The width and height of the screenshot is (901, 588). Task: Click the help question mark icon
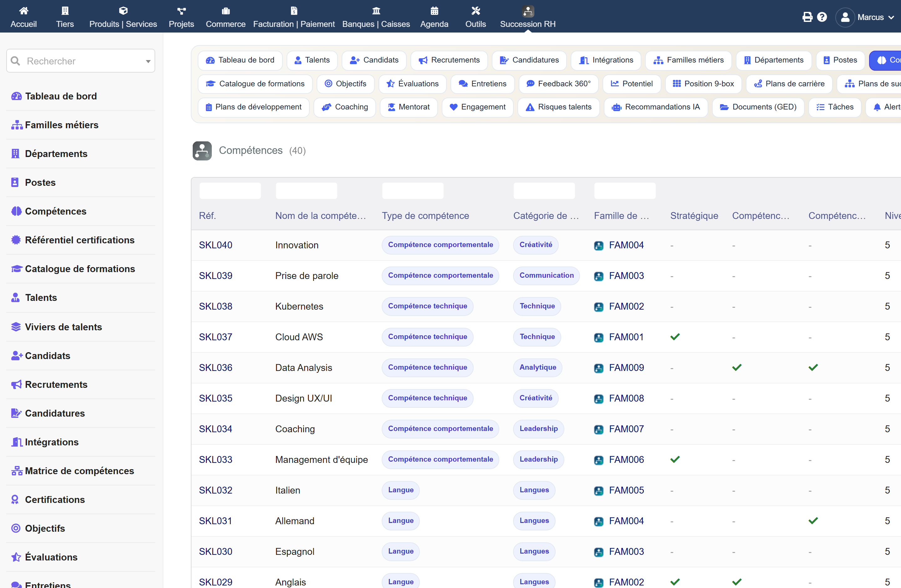tap(822, 17)
